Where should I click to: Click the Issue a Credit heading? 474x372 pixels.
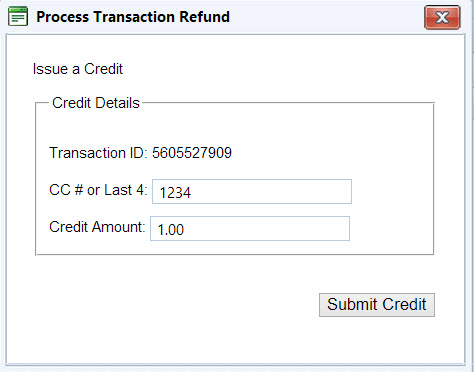click(x=78, y=69)
